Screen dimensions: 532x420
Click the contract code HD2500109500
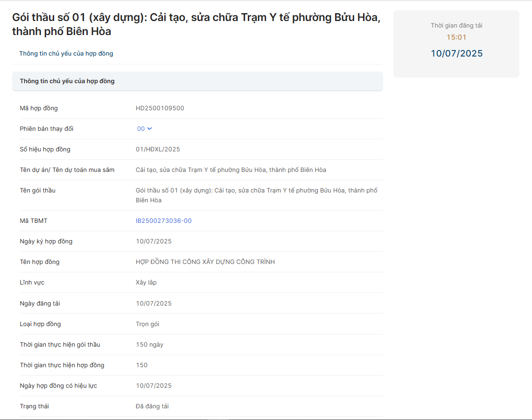(160, 108)
